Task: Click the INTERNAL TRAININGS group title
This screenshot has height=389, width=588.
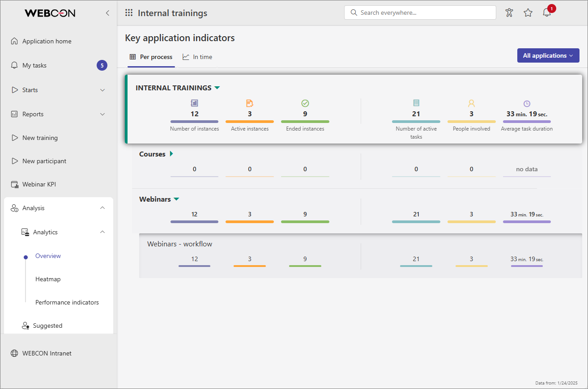Action: 174,88
